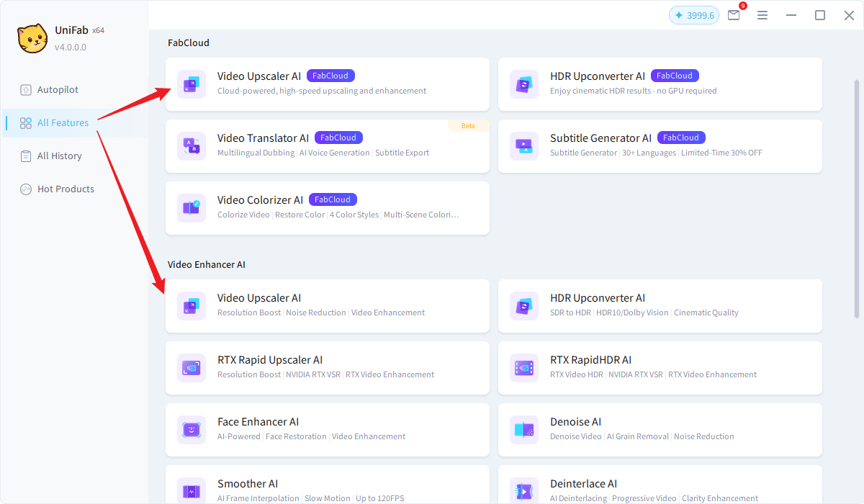This screenshot has height=504, width=864.
Task: Click the FabCloud Video Upscaler AI icon
Action: click(x=192, y=84)
